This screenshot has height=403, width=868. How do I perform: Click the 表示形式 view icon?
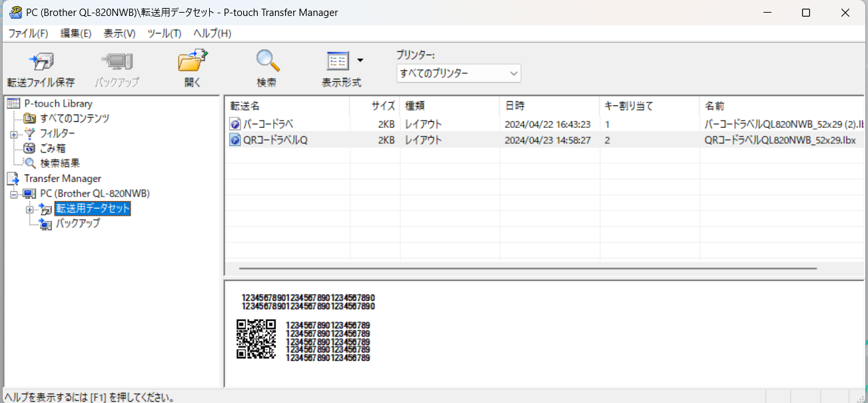coord(338,61)
